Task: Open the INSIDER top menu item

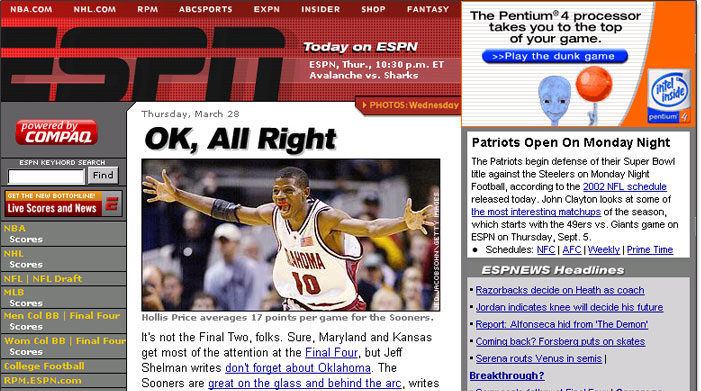Action: point(321,9)
